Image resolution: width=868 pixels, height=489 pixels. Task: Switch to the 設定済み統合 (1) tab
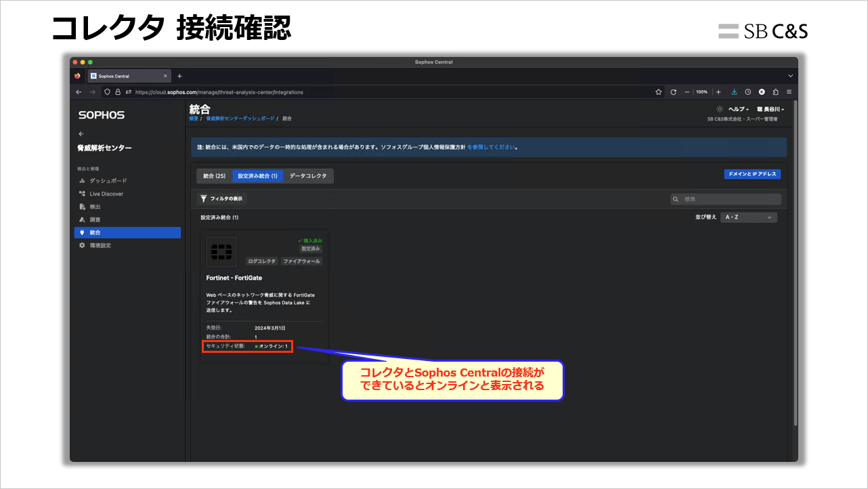click(258, 176)
